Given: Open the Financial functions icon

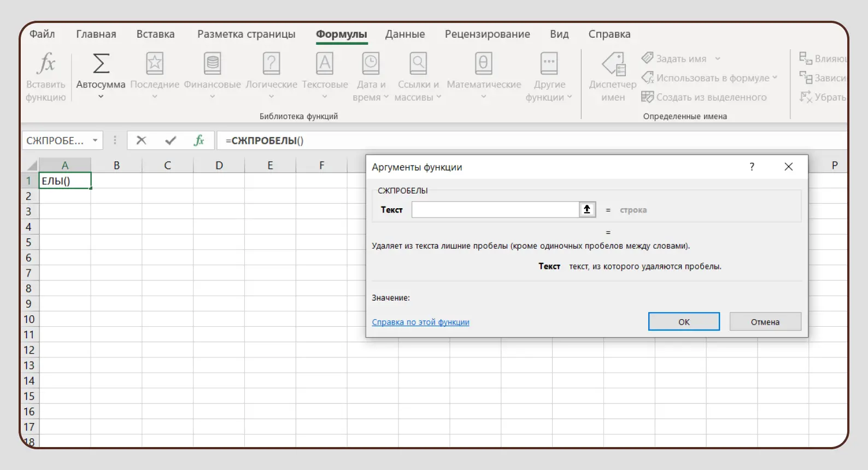Looking at the screenshot, I should pos(213,63).
